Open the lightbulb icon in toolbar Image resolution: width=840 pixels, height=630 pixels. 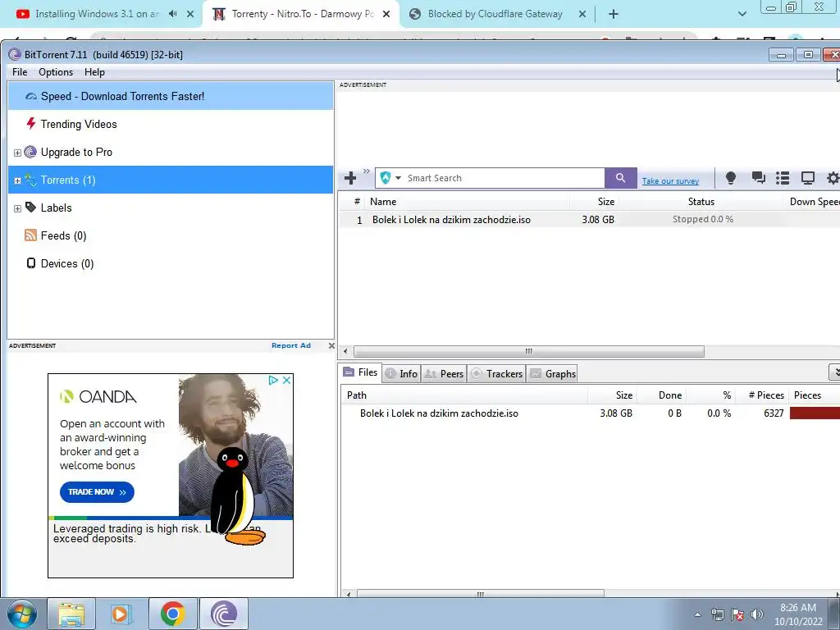pos(730,178)
